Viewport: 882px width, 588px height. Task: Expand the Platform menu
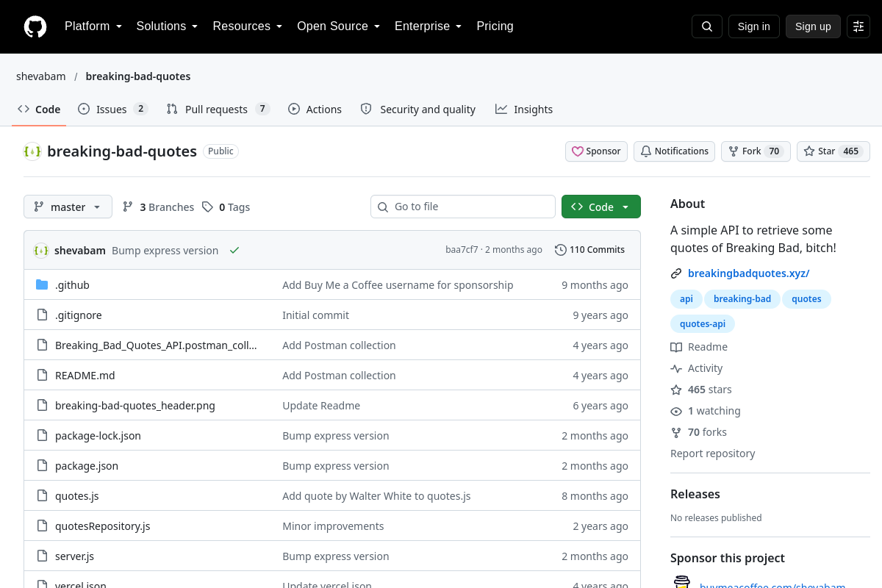pyautogui.click(x=93, y=26)
